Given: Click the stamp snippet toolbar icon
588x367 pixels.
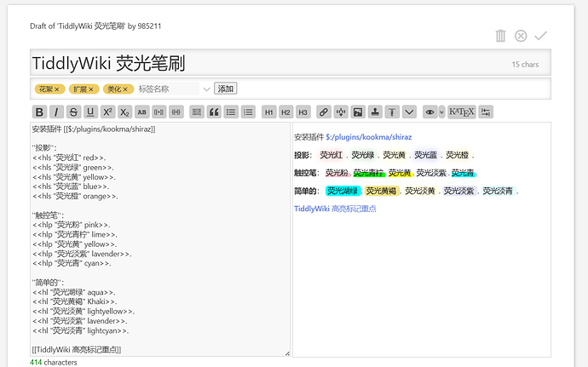Looking at the screenshot, I should [x=375, y=112].
